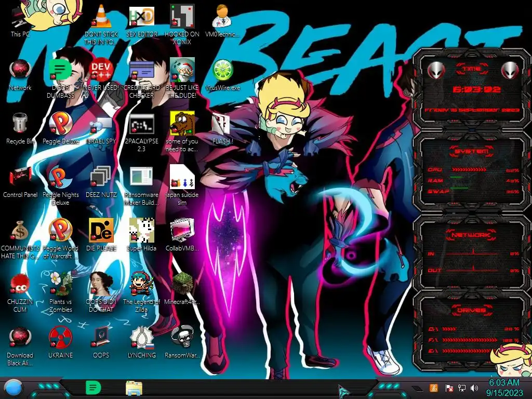Select the Plants vs Zombies icon
The image size is (532, 399).
60,292
